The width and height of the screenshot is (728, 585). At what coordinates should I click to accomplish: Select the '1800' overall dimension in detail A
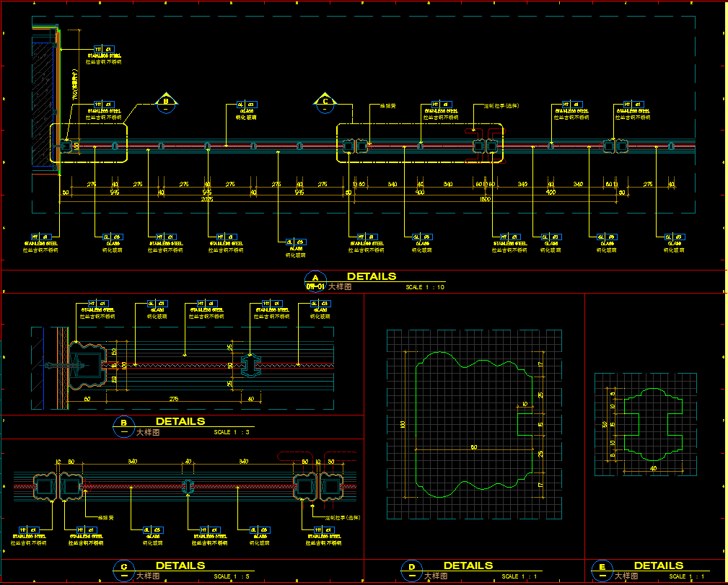click(x=485, y=199)
